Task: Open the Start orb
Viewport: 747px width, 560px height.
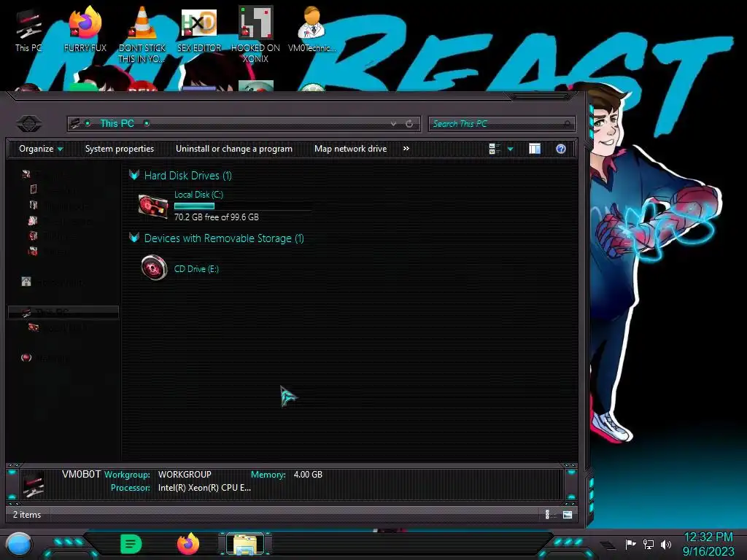Action: click(x=20, y=545)
